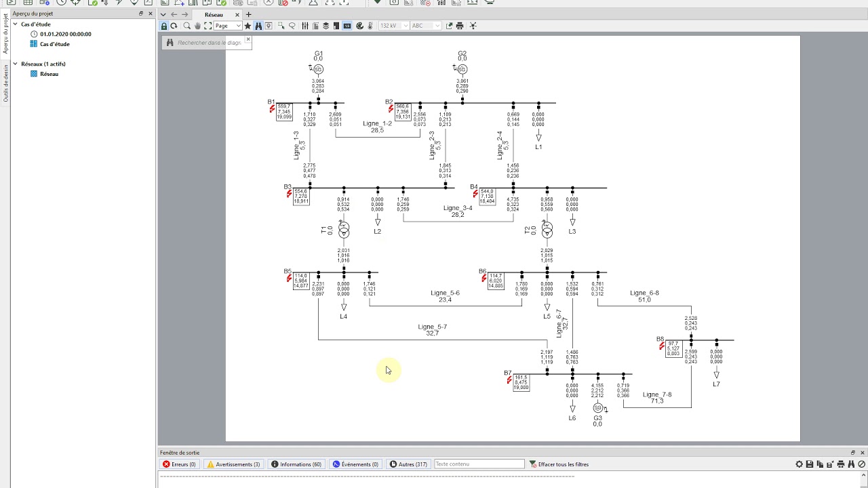
Task: Save the output window contents
Action: pyautogui.click(x=810, y=464)
